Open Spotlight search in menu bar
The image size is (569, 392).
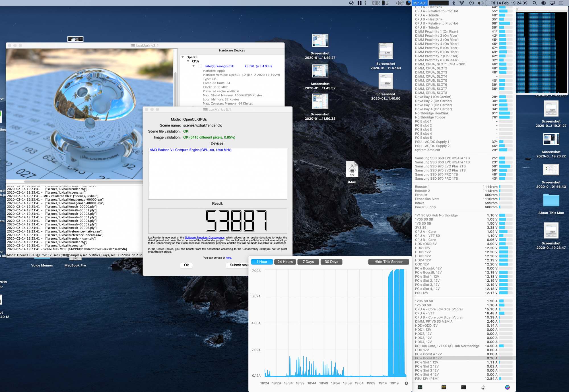coord(535,3)
